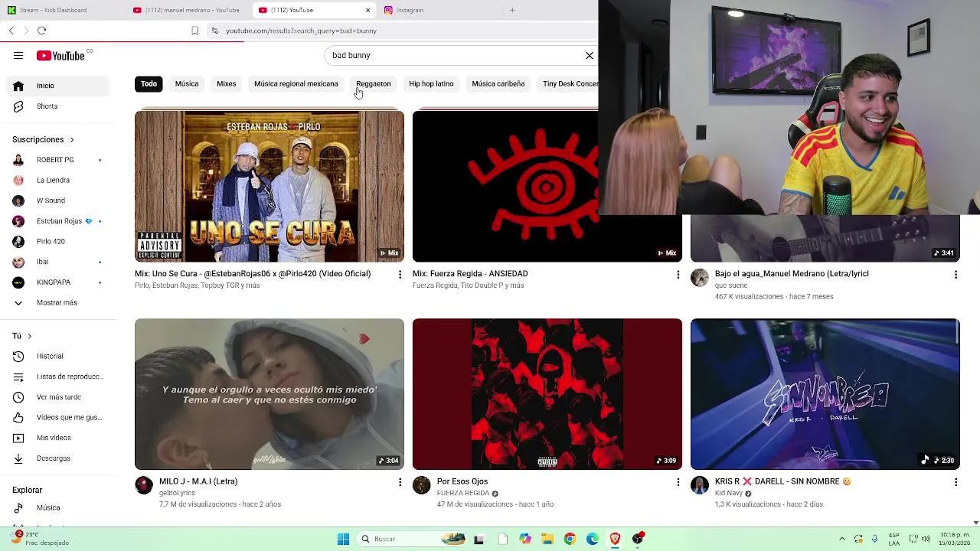980x551 pixels.
Task: Open MILO J - M.A.I (Letra) title
Action: [198, 481]
